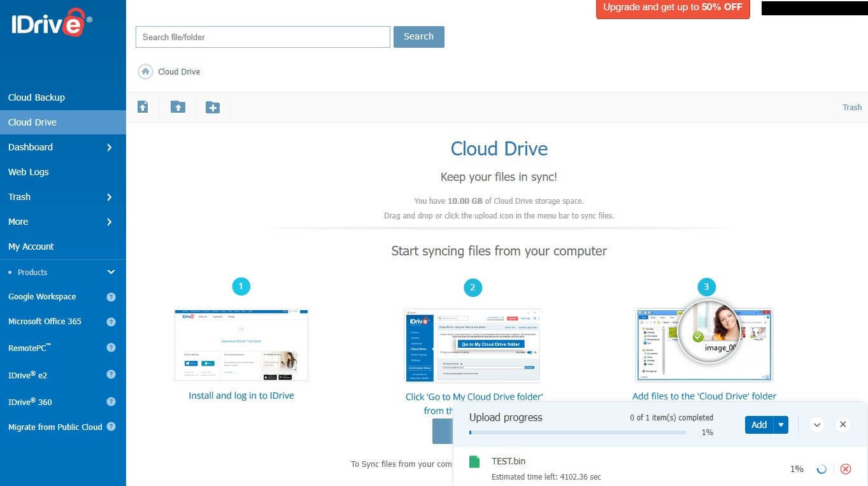Close the Upload progress panel

pyautogui.click(x=843, y=424)
